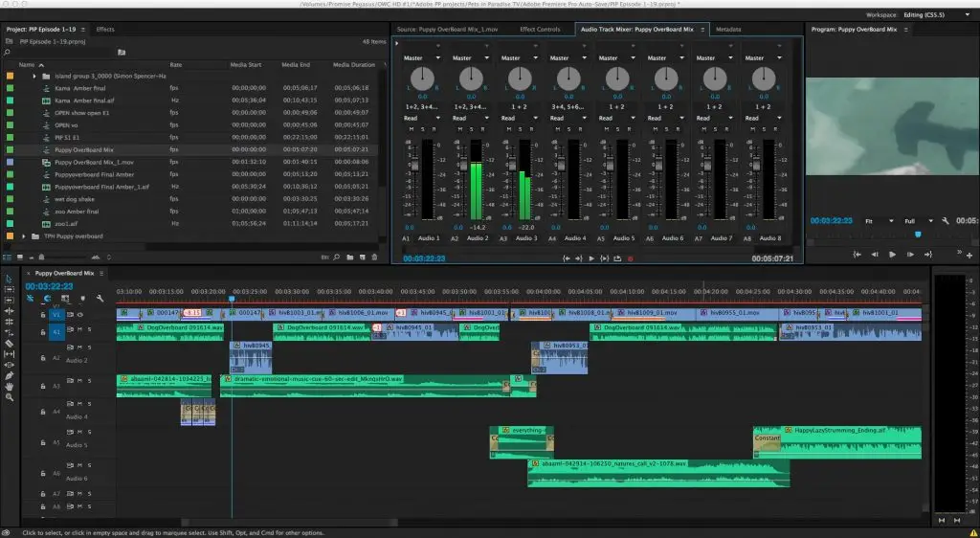Play in the Audio Track Mixer transport

(x=591, y=258)
